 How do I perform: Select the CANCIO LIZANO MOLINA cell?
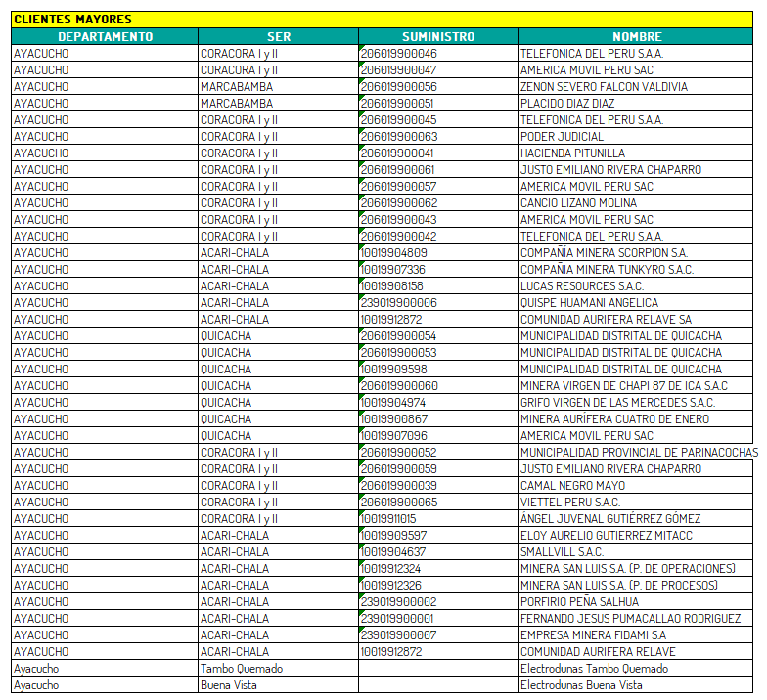(x=578, y=202)
